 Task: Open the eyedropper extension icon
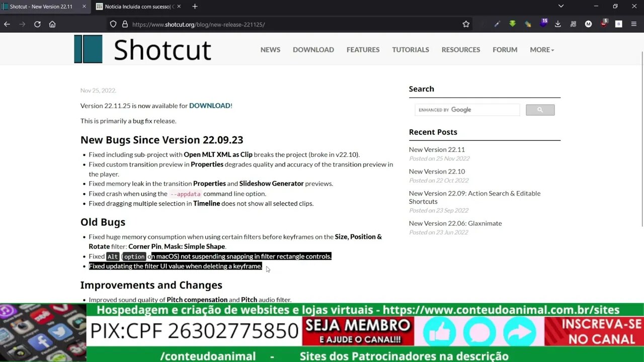497,24
